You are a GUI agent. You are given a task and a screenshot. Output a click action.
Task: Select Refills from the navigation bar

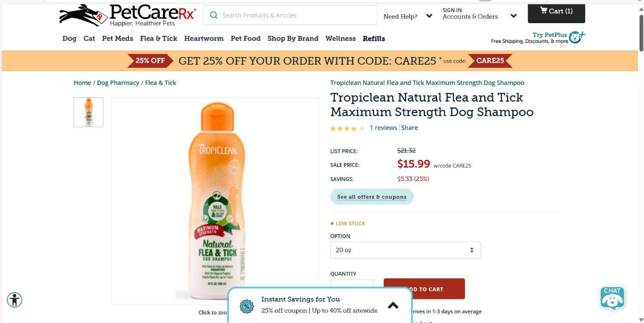374,38
